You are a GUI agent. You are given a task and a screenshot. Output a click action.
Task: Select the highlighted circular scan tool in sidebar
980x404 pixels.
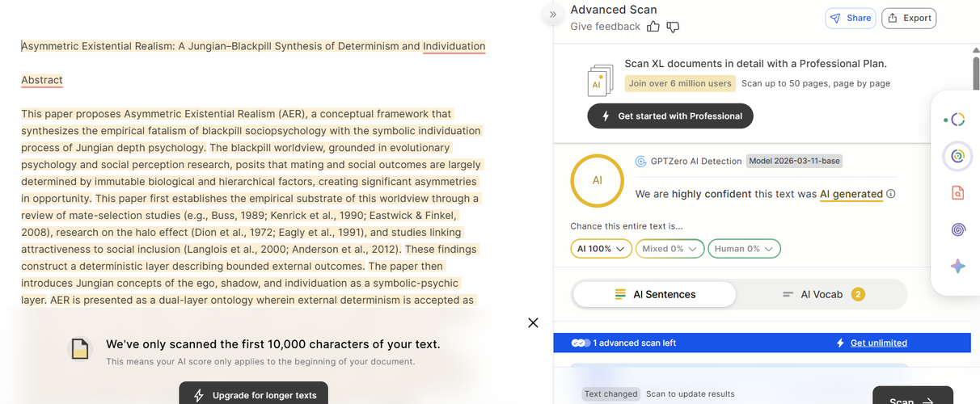pos(957,156)
